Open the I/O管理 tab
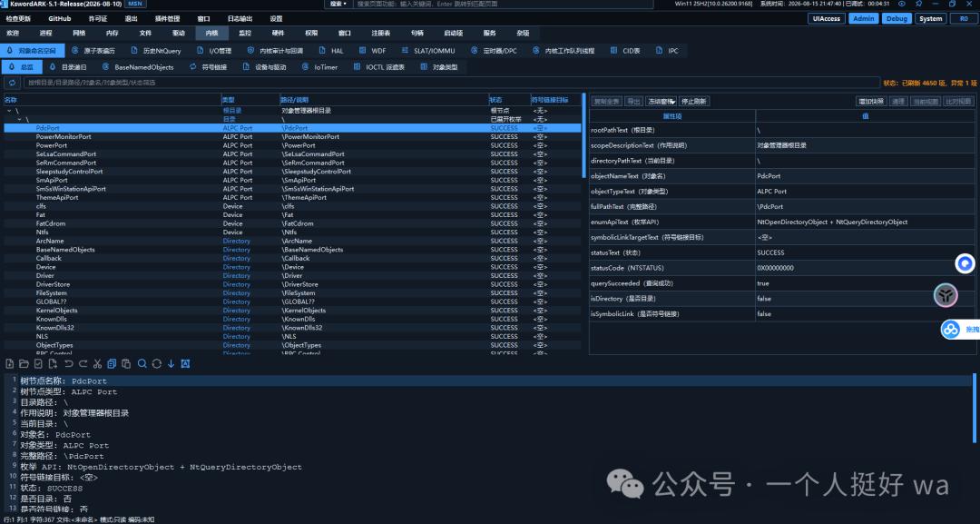Viewport: 980px width, 524px height. pos(214,51)
